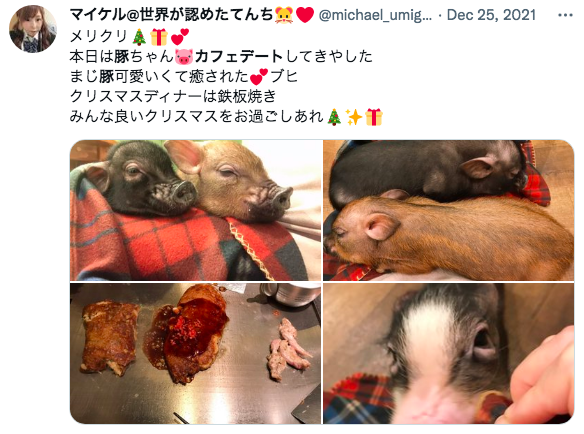Click the bold 豚 in まじ豚可愛いくて line
Image resolution: width=584 pixels, height=434 pixels.
click(x=107, y=77)
